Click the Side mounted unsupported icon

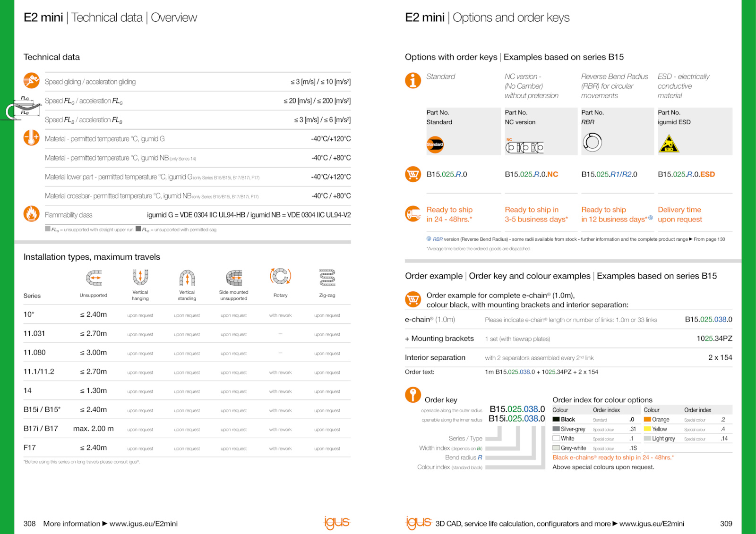coord(234,278)
